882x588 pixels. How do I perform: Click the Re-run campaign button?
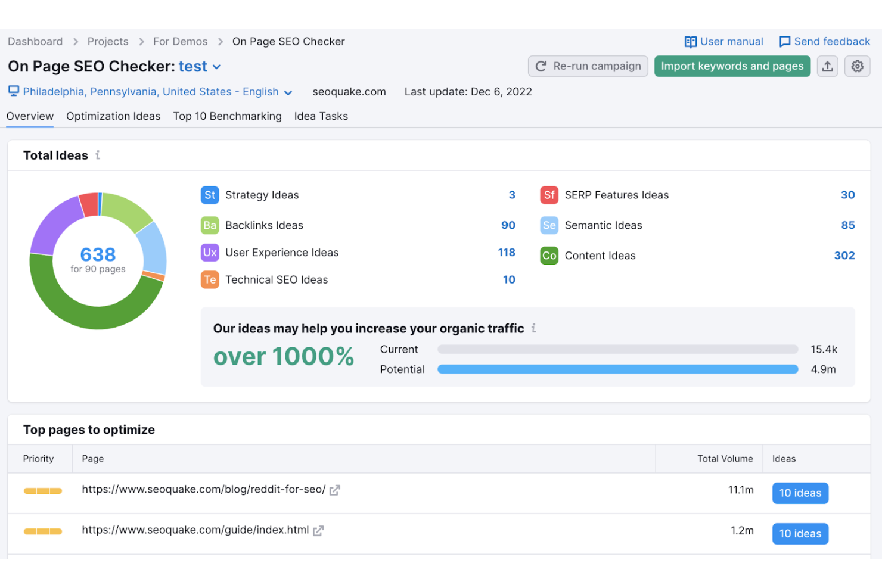click(588, 66)
